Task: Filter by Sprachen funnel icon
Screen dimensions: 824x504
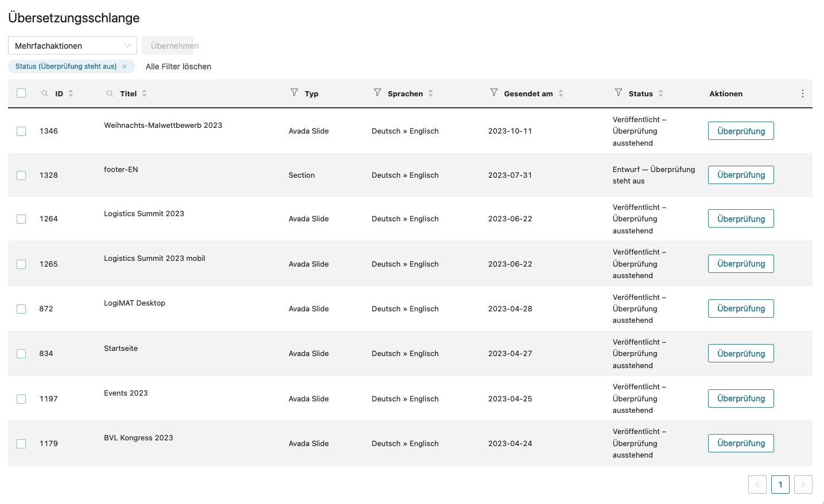Action: coord(378,92)
